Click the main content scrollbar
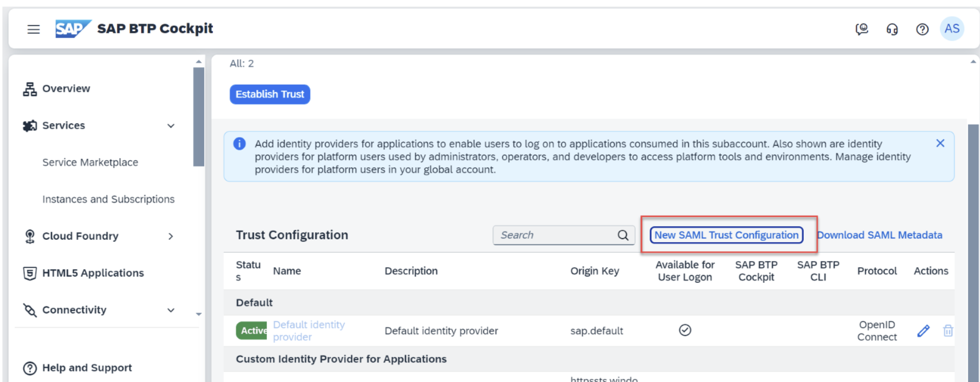This screenshot has height=382, width=980. 974,253
